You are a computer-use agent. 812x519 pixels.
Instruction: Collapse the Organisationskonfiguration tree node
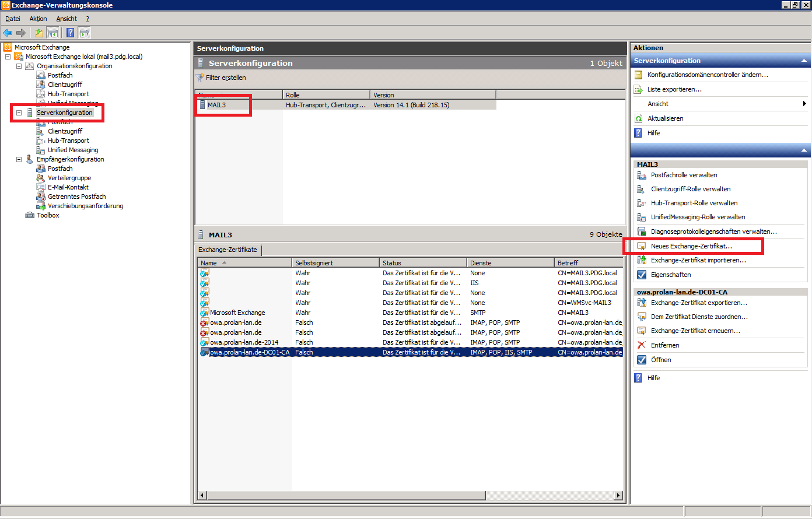click(19, 66)
